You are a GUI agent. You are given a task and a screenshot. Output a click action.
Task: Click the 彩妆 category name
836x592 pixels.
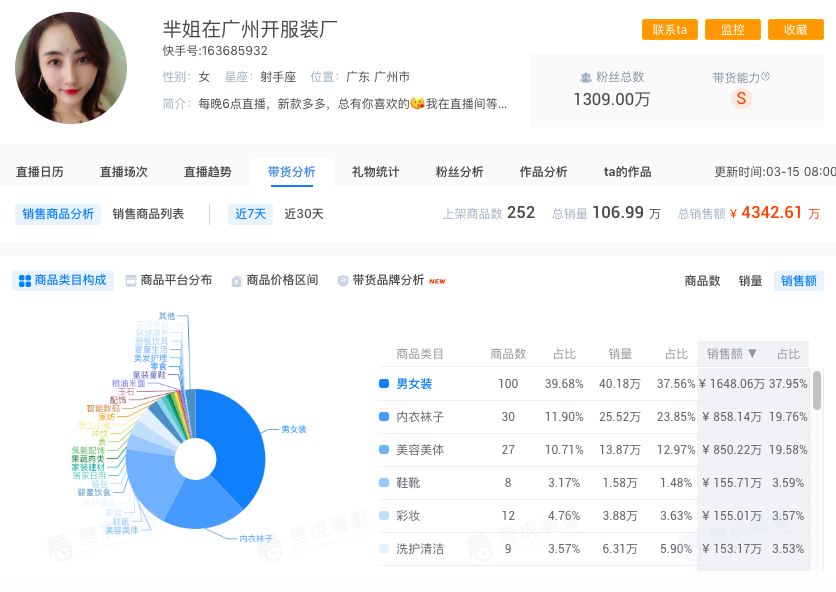(x=408, y=516)
